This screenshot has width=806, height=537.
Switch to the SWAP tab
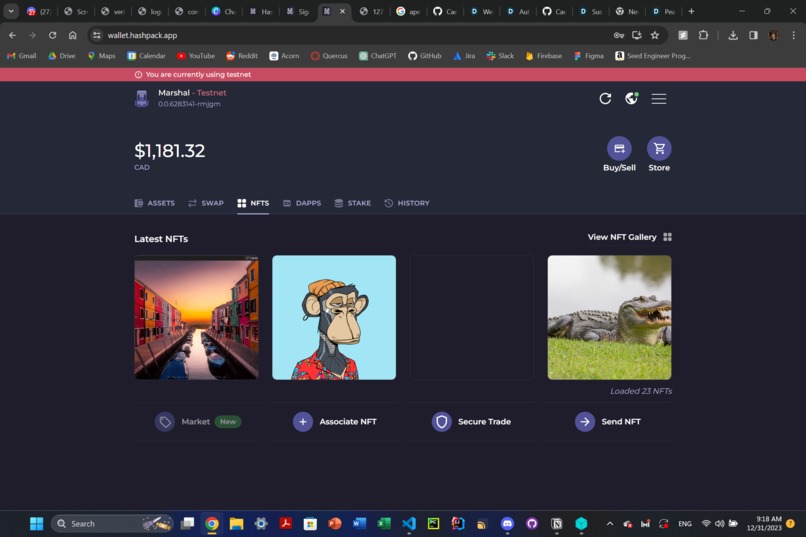coord(206,203)
